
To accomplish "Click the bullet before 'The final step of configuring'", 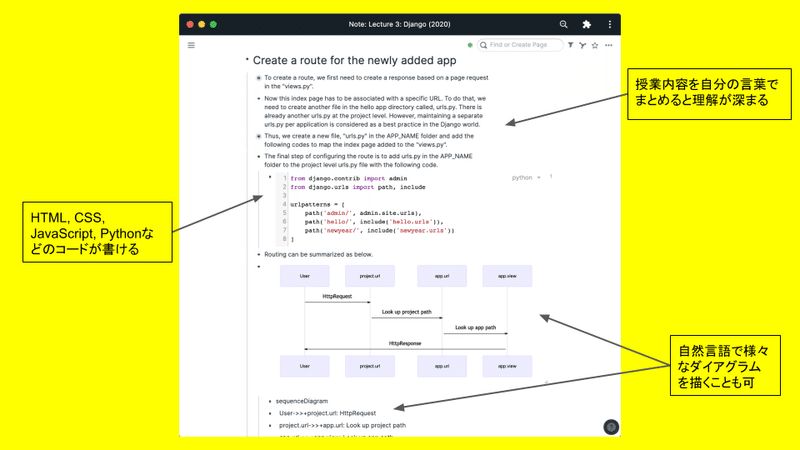I will 259,157.
